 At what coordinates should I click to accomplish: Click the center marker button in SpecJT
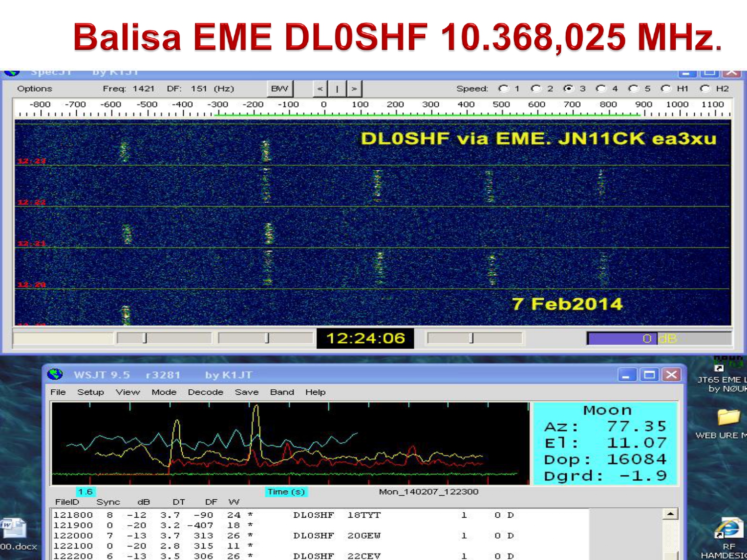click(x=337, y=89)
